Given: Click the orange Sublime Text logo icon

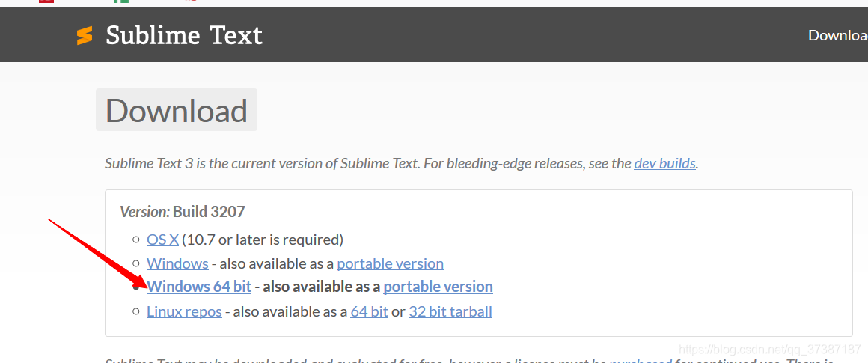Looking at the screenshot, I should tap(85, 35).
